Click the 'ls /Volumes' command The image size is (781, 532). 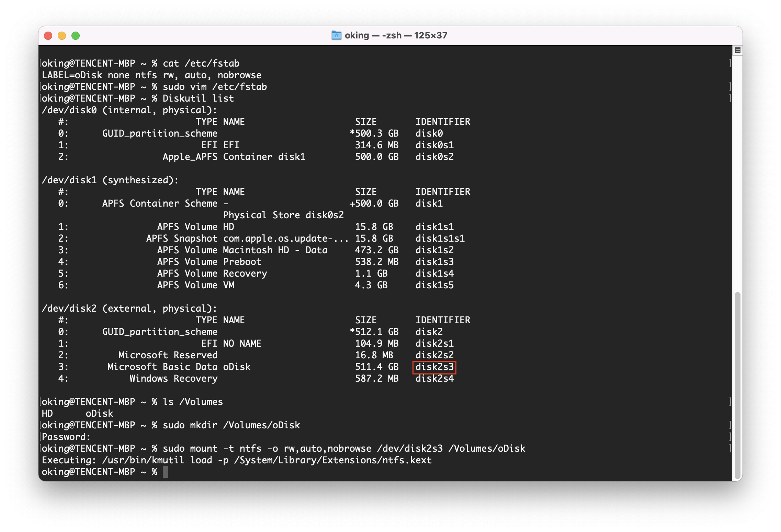193,402
